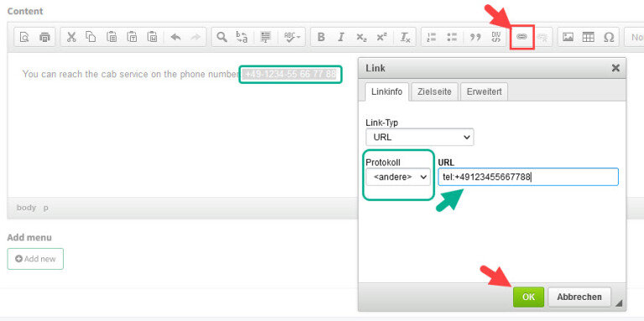Undo the last editor action
Screen dimensions: 644x321
click(176, 38)
